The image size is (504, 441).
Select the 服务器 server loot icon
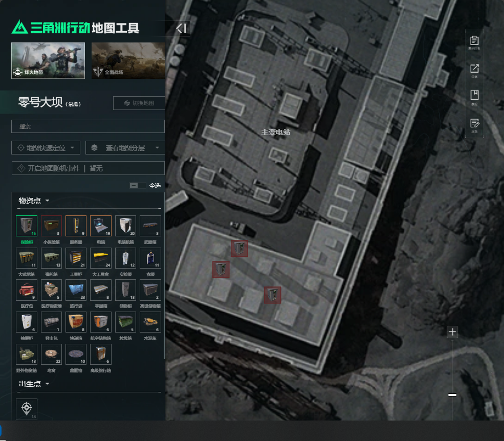pos(76,226)
